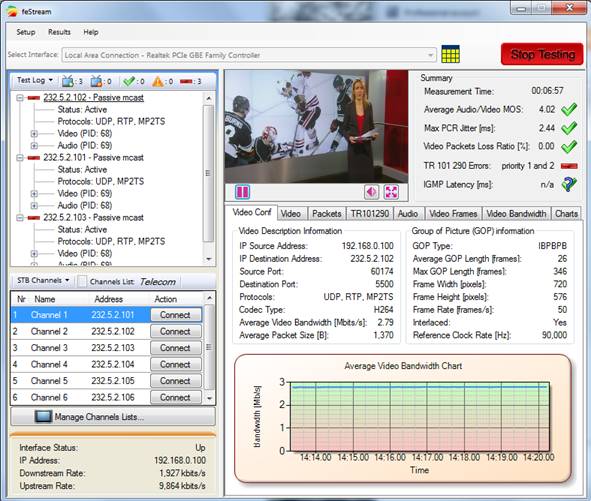The height and width of the screenshot is (501, 591).
Task: Collapse the 232.5.2.103 stream node
Action: [x=20, y=218]
